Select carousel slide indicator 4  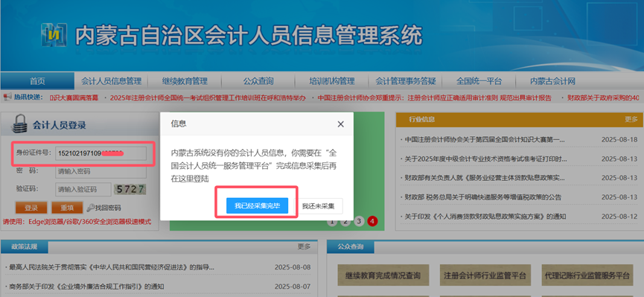click(x=372, y=221)
